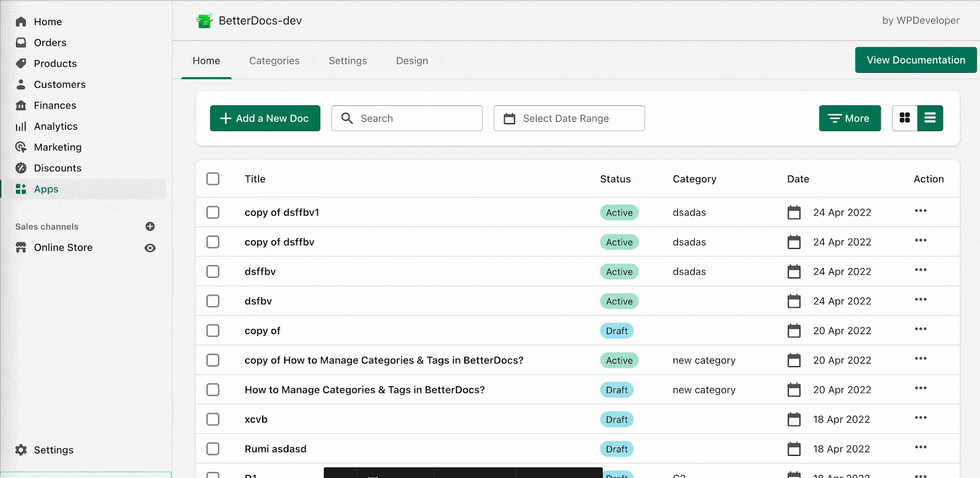Open the Marketing section
980x478 pixels.
point(58,147)
